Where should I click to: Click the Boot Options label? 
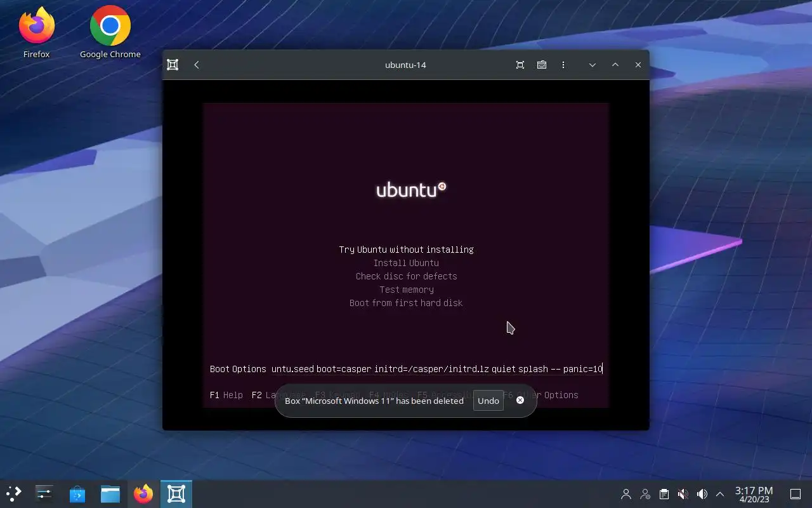tap(238, 369)
